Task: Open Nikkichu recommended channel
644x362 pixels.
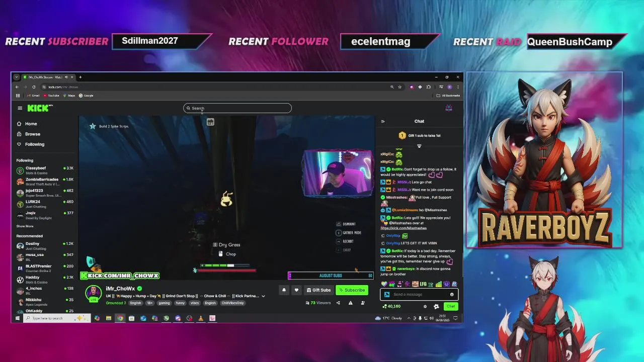Action: click(45, 302)
